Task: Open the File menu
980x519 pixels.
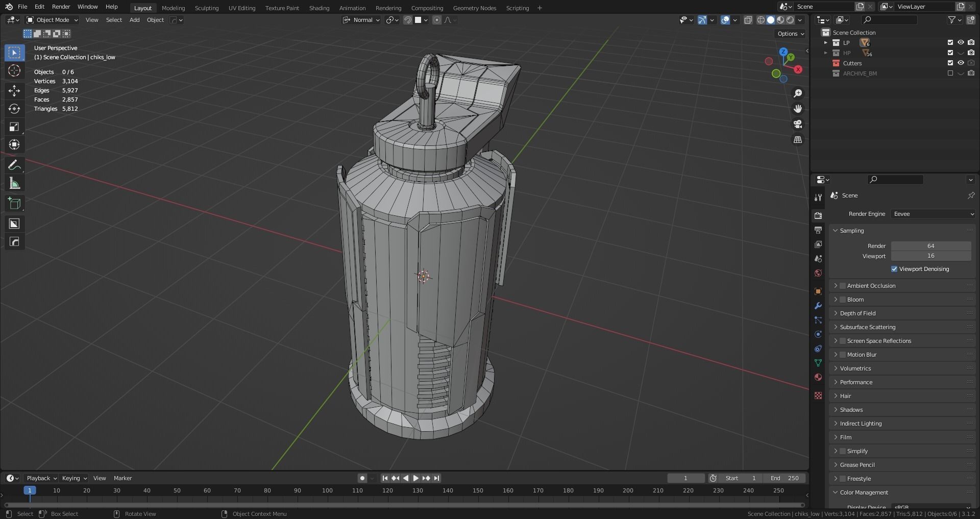Action: (x=22, y=7)
